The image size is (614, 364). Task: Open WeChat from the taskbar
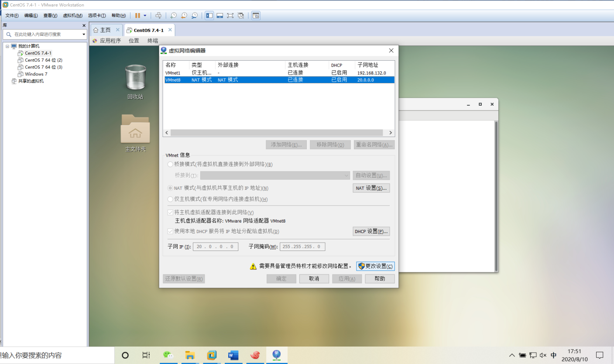tap(168, 355)
